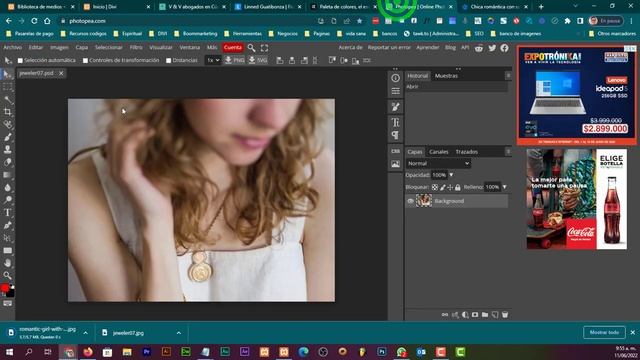Viewport: 640px width, 360px height.
Task: Enable Distancias checkbox
Action: 169,60
